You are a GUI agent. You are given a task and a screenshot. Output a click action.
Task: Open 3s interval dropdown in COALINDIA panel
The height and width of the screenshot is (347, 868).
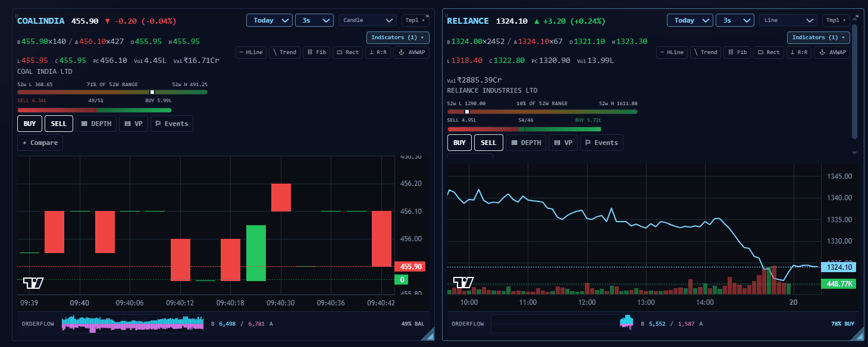pyautogui.click(x=314, y=20)
